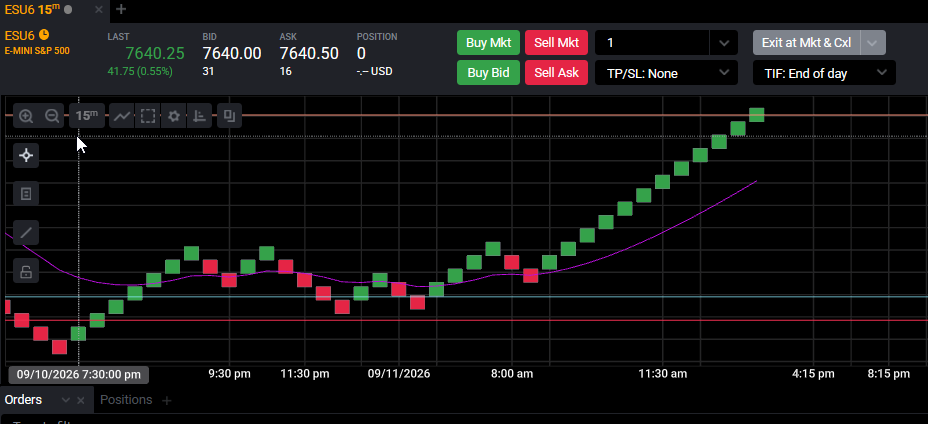Viewport: 928px width, 424px height.
Task: Click the 11:30 pm axis label
Action: (x=304, y=374)
